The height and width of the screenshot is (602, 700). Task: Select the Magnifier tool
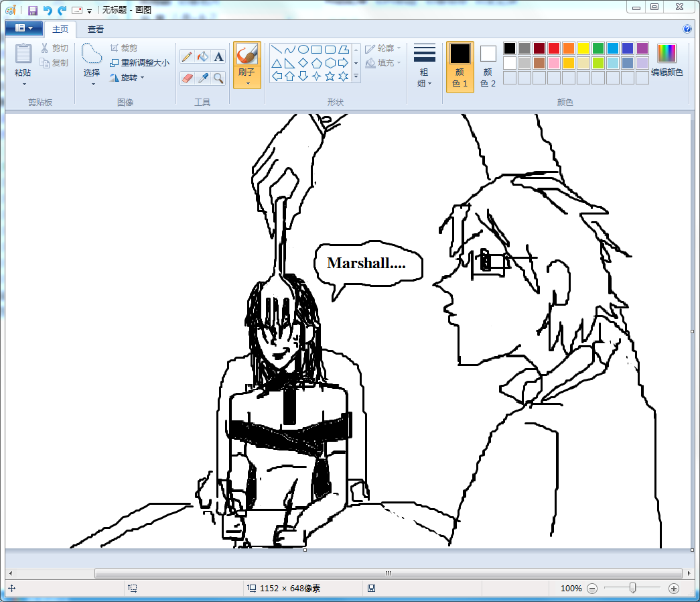[218, 78]
